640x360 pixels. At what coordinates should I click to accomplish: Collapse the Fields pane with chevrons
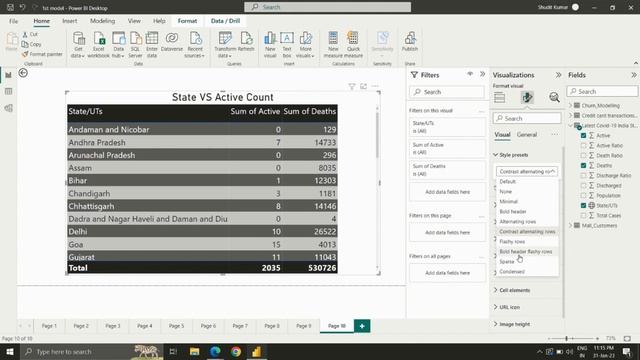pos(633,75)
